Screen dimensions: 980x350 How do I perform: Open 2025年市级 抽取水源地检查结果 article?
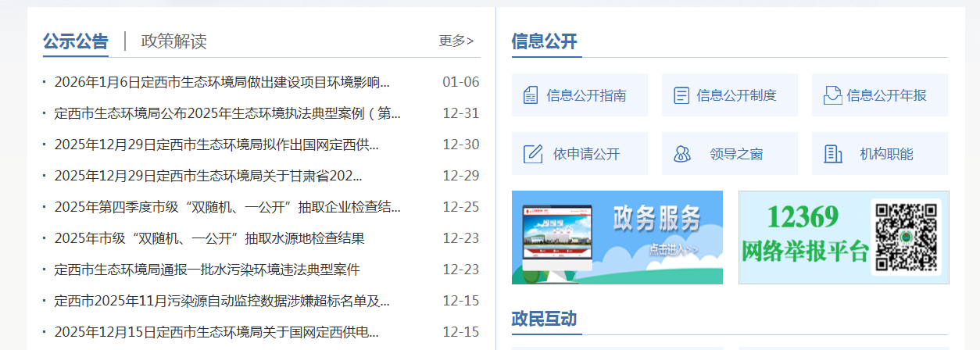(209, 238)
